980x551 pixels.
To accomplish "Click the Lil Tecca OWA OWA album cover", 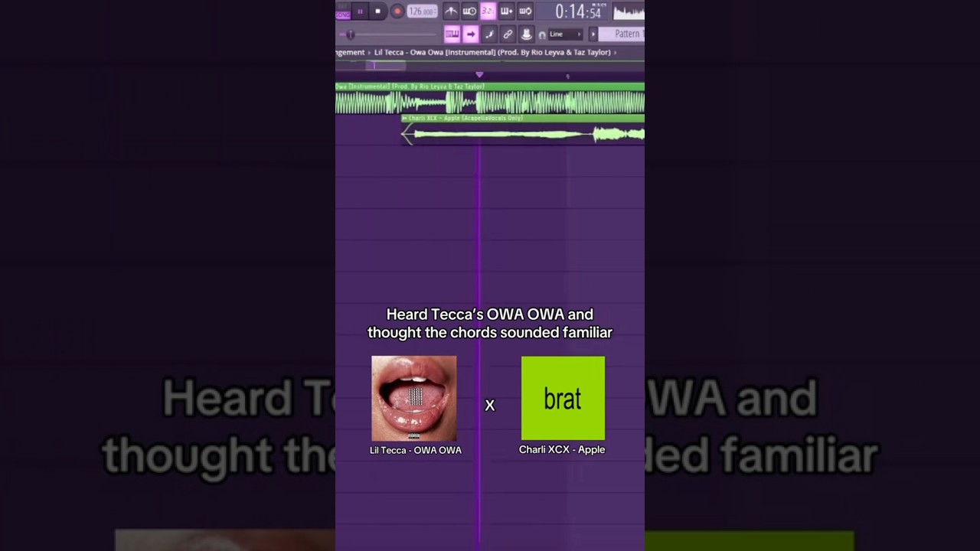I will [x=413, y=398].
